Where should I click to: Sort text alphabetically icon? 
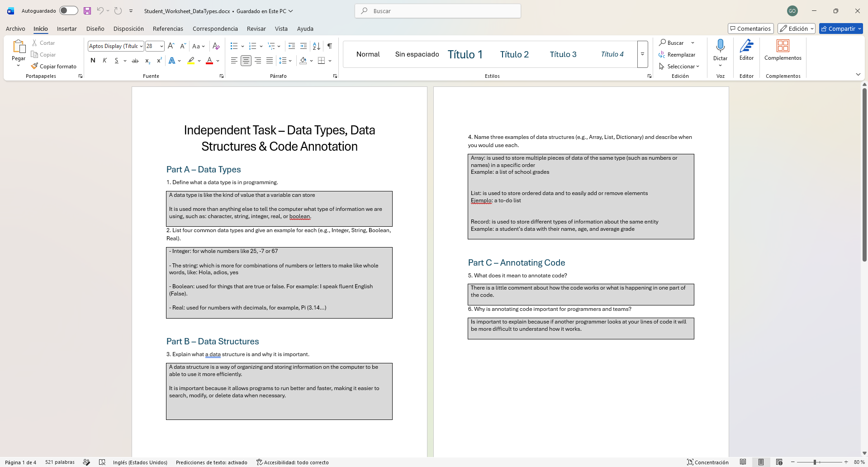(317, 46)
